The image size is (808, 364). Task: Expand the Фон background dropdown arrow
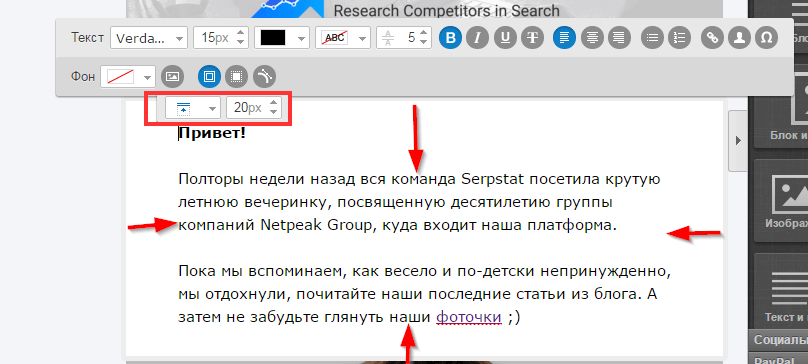[x=148, y=77]
